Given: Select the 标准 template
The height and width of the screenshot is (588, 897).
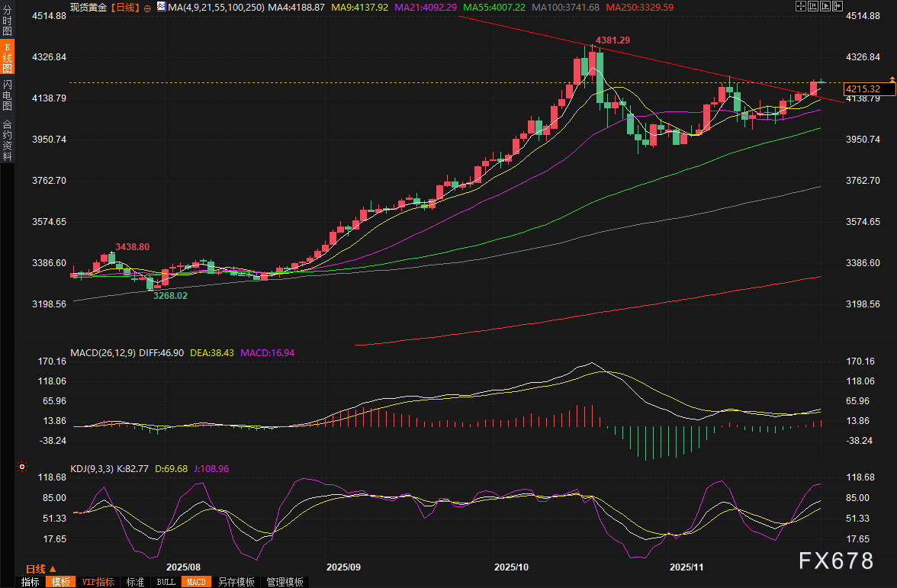Looking at the screenshot, I should coord(135,582).
